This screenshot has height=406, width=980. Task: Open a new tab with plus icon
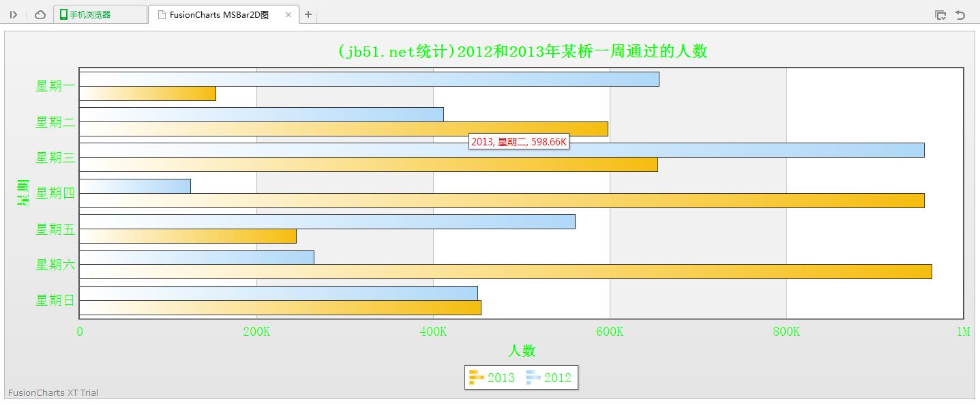pyautogui.click(x=308, y=14)
